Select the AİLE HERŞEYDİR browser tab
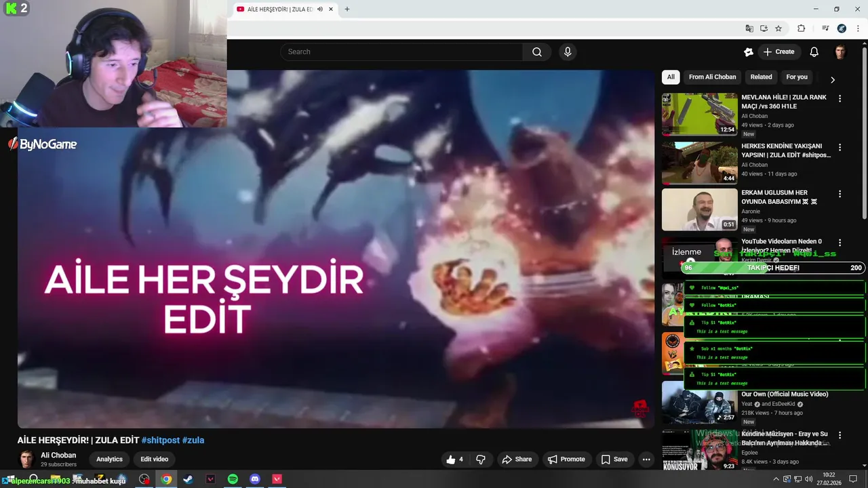The width and height of the screenshot is (868, 488). [285, 9]
